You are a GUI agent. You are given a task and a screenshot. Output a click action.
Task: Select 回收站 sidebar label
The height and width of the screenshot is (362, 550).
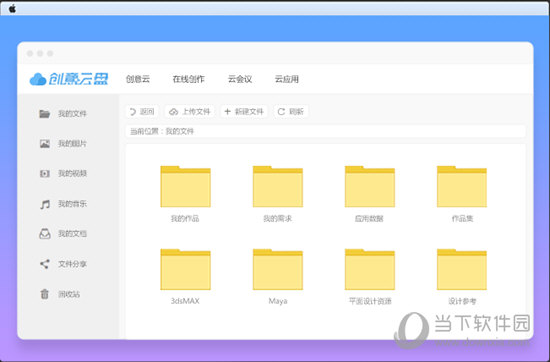69,294
